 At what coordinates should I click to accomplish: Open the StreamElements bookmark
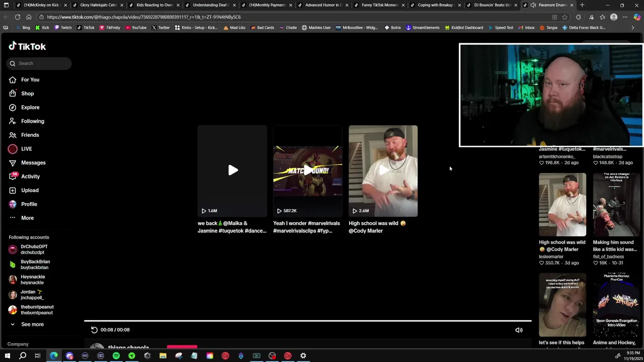click(x=423, y=28)
